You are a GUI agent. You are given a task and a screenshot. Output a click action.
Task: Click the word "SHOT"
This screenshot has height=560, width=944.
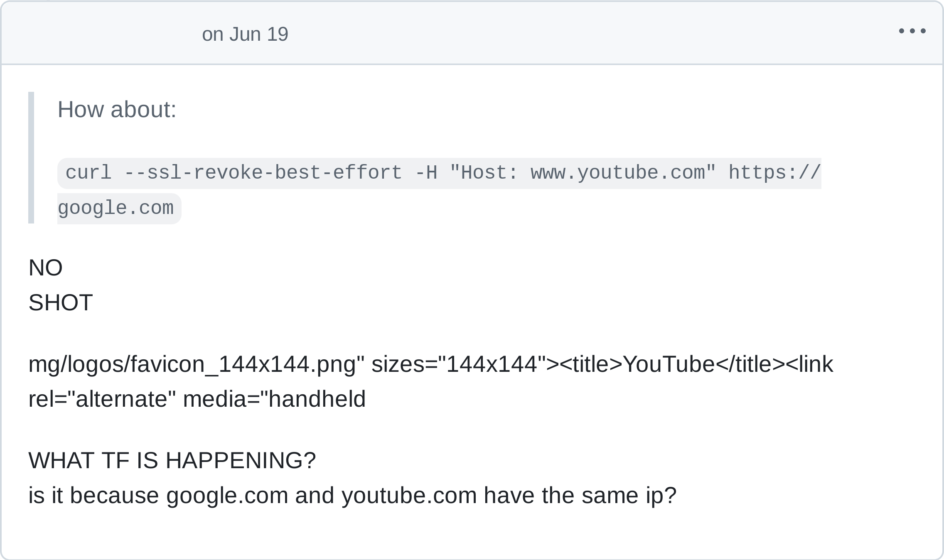pos(61,302)
